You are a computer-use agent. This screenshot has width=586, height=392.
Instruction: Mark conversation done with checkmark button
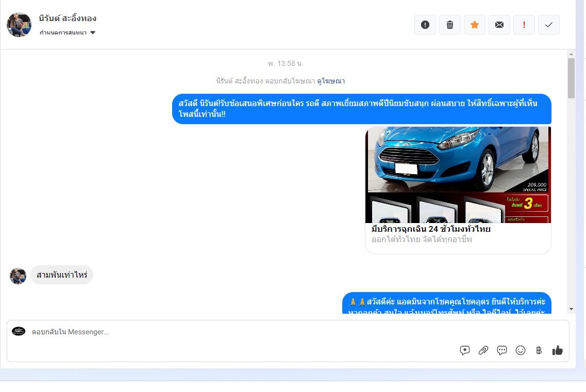(x=549, y=25)
